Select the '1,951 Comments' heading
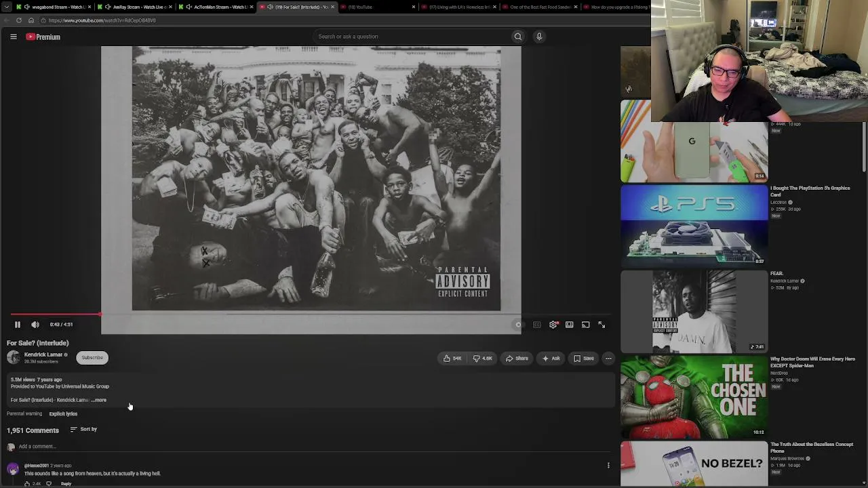This screenshot has width=868, height=488. coord(33,430)
